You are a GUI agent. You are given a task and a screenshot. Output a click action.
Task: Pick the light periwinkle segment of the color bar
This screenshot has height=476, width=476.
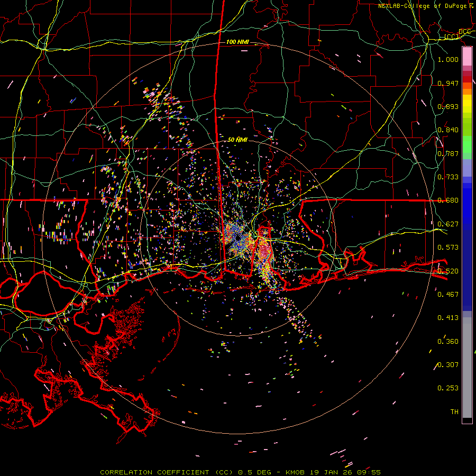coord(467,168)
